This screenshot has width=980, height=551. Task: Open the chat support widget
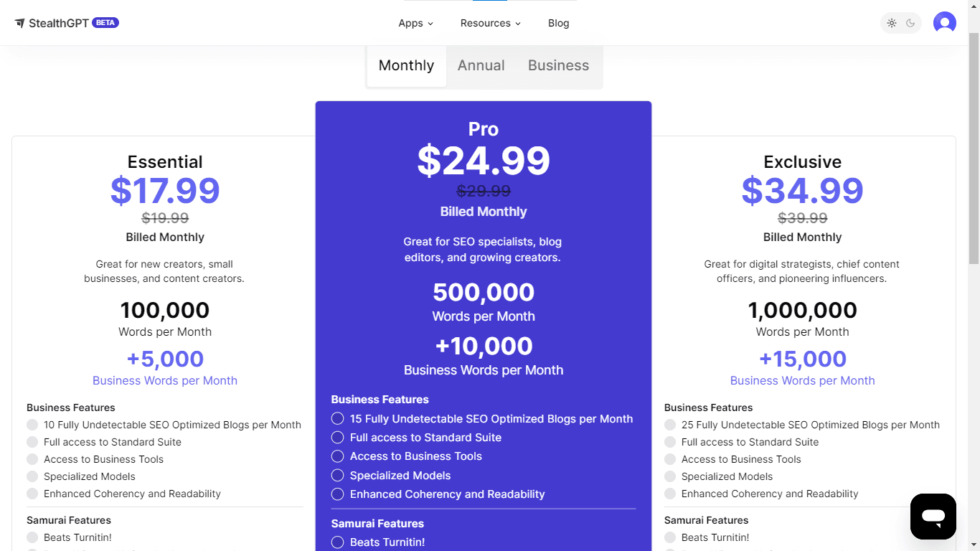click(933, 517)
